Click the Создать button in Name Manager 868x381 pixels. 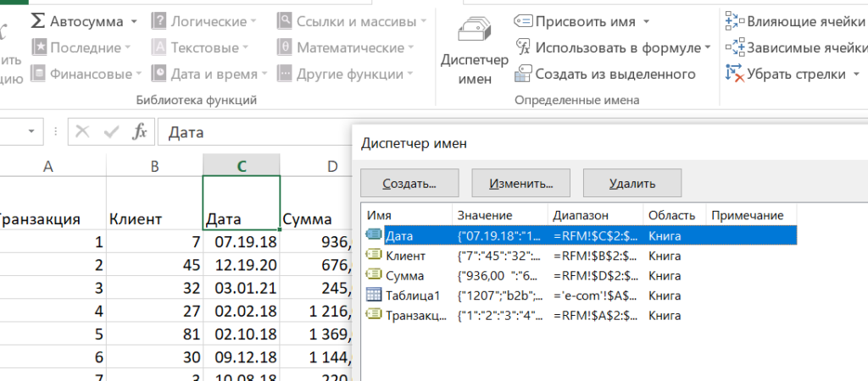[x=409, y=183]
